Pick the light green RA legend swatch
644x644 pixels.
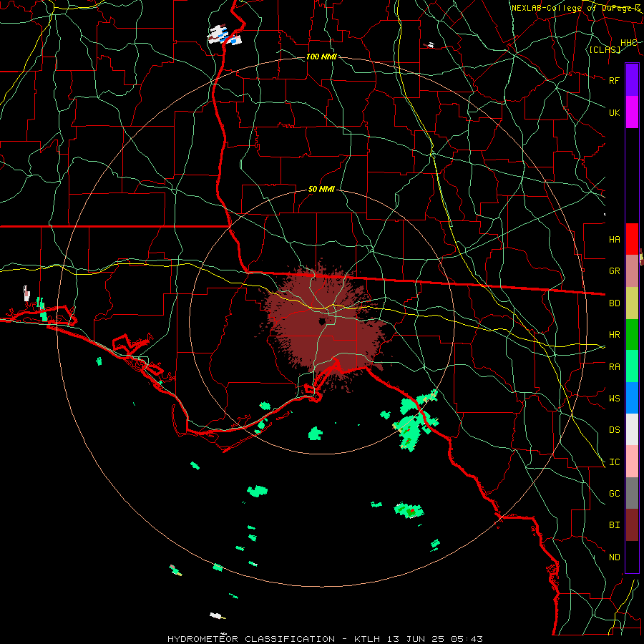(632, 366)
